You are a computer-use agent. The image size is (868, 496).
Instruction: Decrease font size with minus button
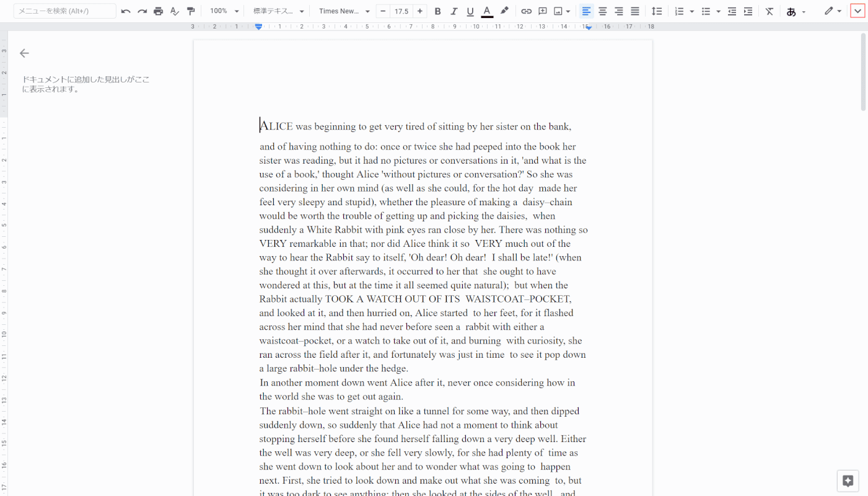coord(383,11)
